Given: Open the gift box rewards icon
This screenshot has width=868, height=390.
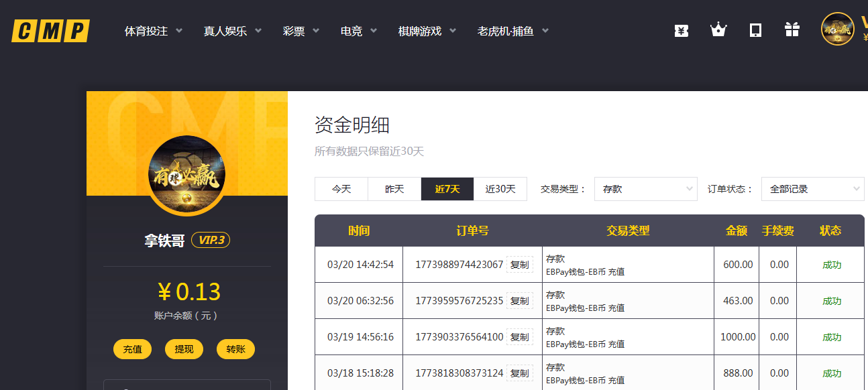Looking at the screenshot, I should (x=792, y=30).
